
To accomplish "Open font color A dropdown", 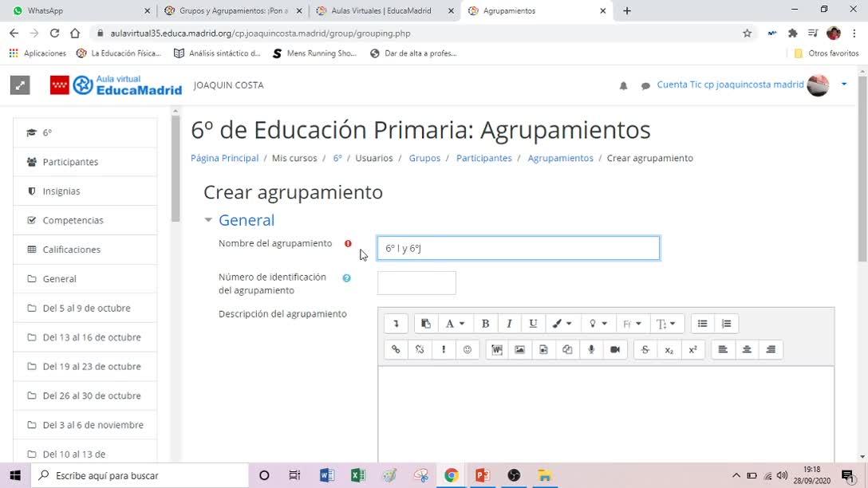I will tap(455, 324).
